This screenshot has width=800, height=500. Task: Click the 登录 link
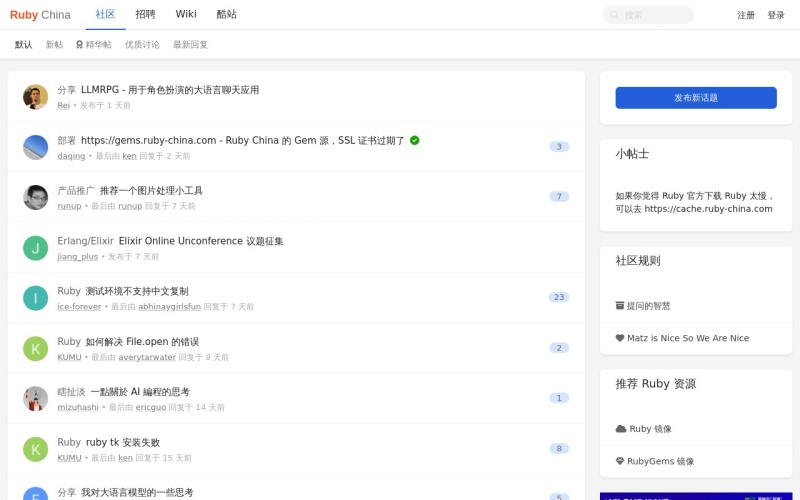[x=776, y=15]
